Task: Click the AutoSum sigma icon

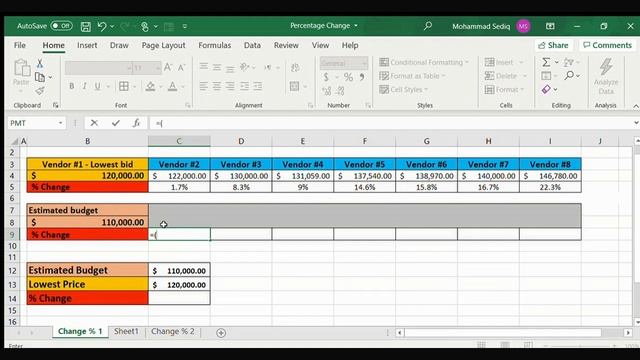Action: point(546,62)
